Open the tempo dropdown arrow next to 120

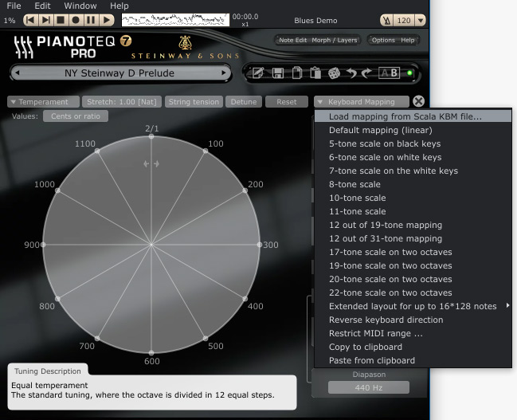[421, 21]
